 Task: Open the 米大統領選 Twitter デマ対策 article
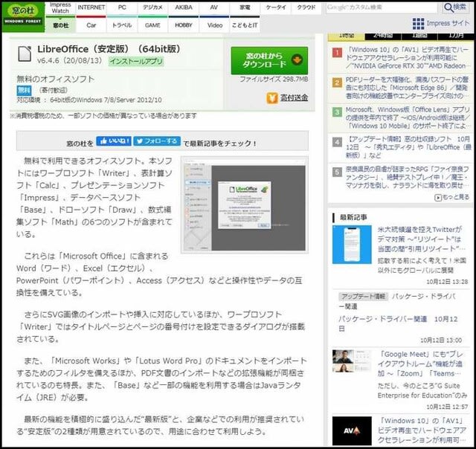click(422, 239)
